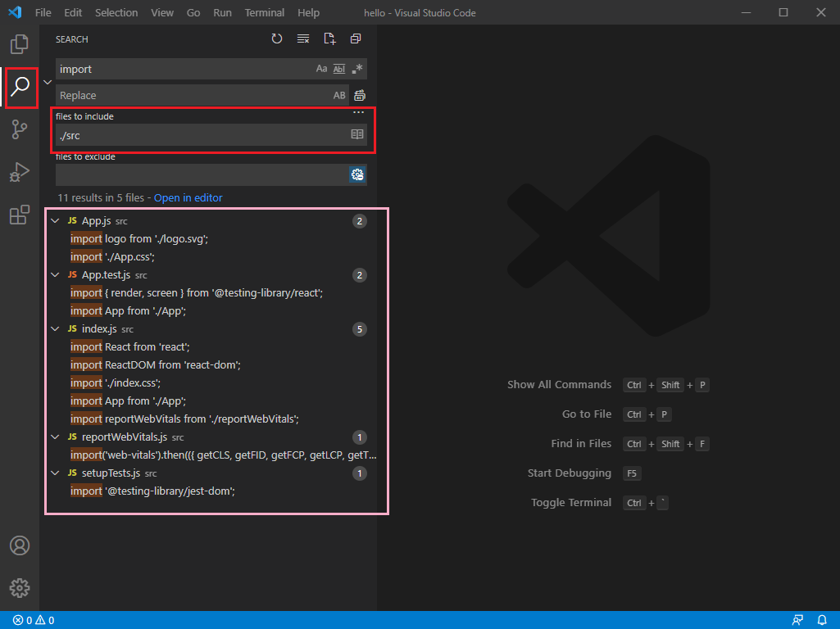Clear search results icon
840x629 pixels.
tap(303, 38)
